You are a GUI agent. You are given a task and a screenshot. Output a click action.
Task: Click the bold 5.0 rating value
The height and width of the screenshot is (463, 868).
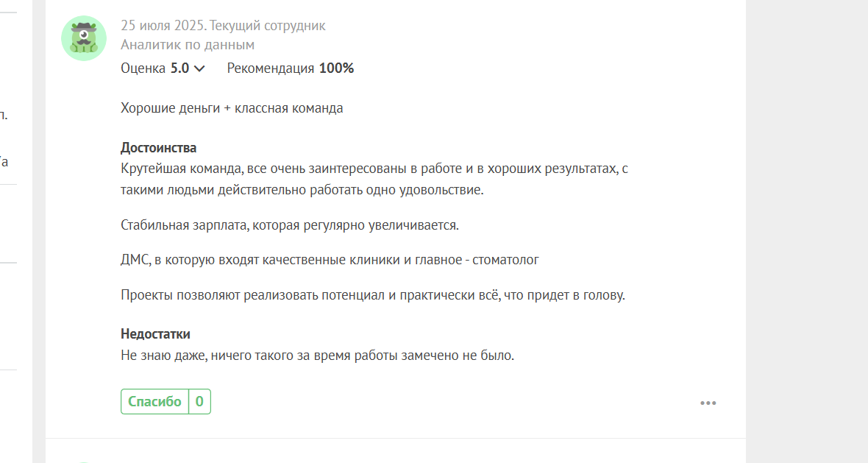(180, 68)
